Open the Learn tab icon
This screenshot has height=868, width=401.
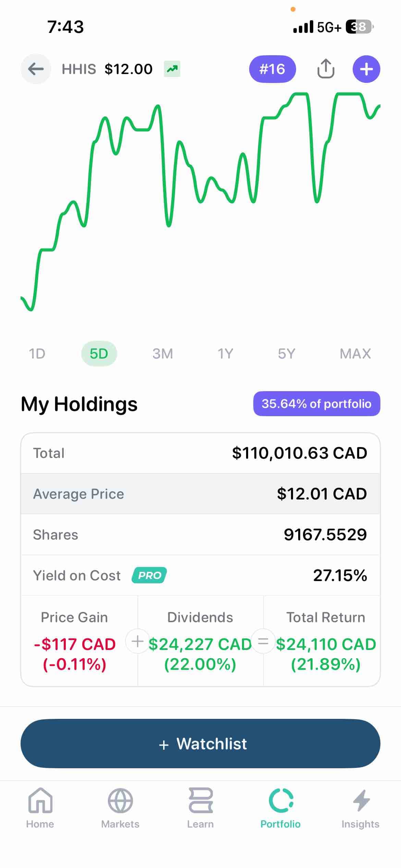click(x=200, y=800)
